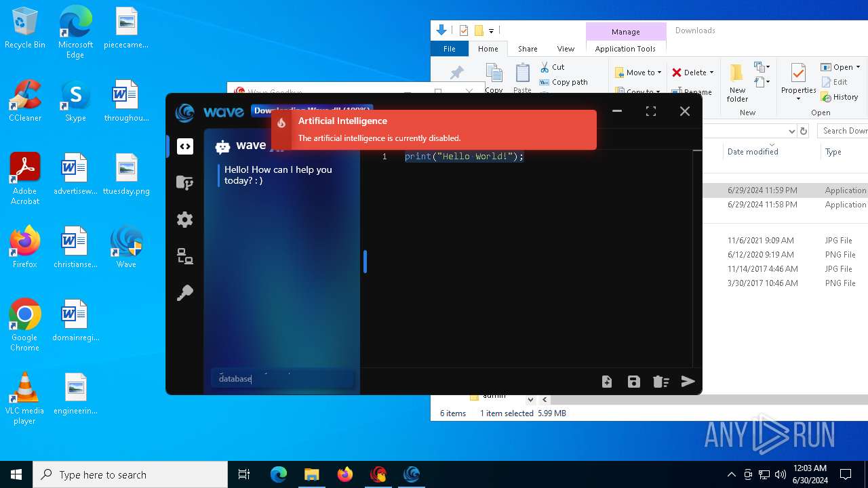Click Edit in the Explorer ribbon
Image resolution: width=868 pixels, height=488 pixels.
(834, 82)
